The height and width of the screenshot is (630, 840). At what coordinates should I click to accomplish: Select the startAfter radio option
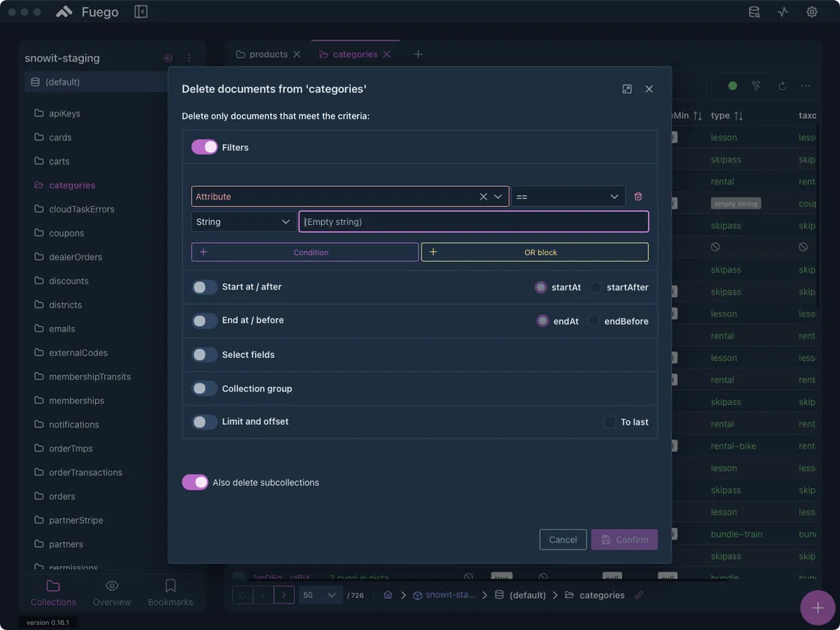coord(596,288)
